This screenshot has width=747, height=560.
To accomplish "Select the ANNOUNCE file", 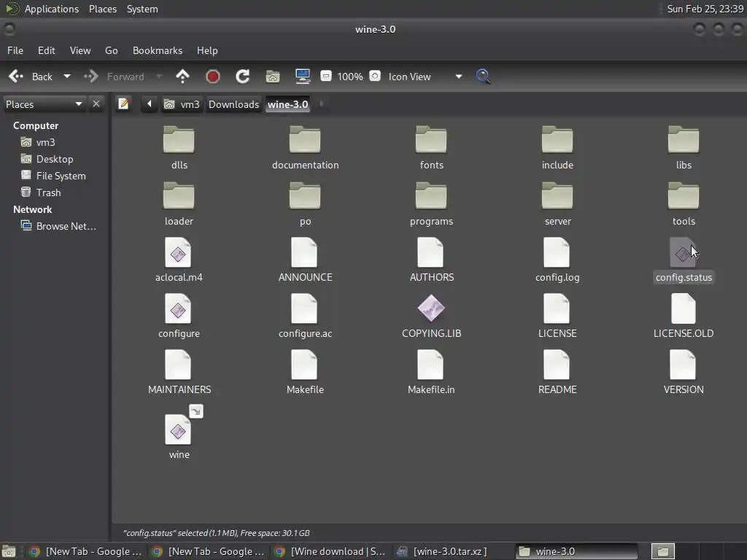I will click(305, 260).
